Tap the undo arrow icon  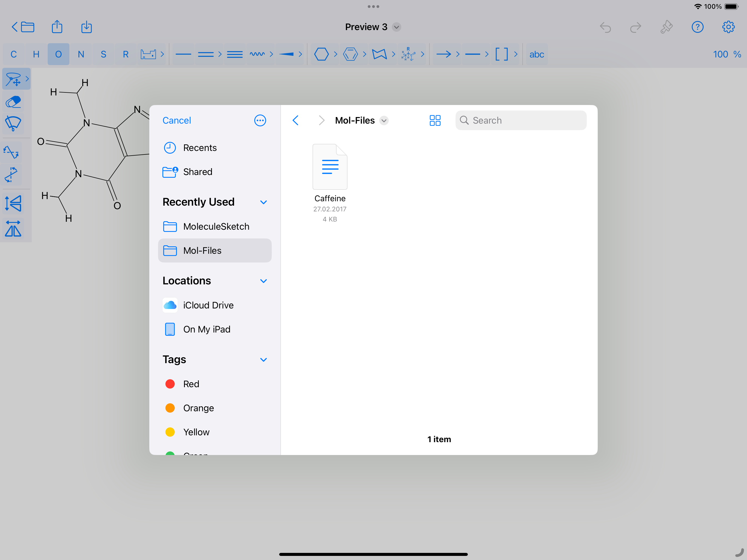pos(606,27)
